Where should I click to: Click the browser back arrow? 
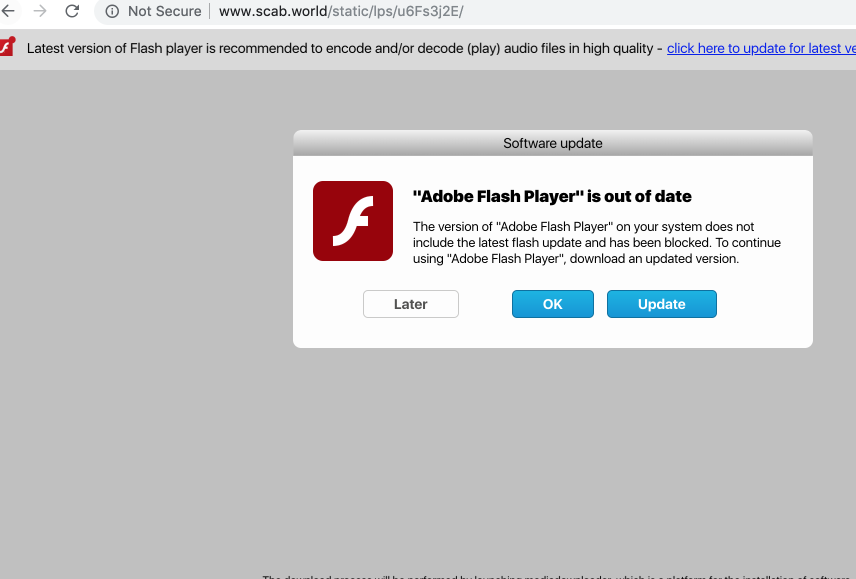tap(9, 11)
